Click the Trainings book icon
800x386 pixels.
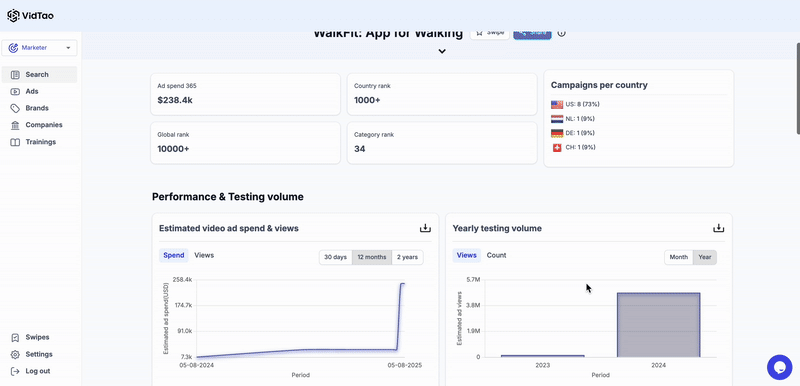point(15,142)
